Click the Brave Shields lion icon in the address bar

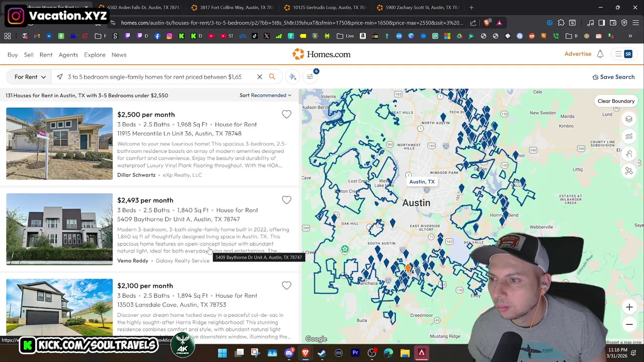[x=487, y=23]
